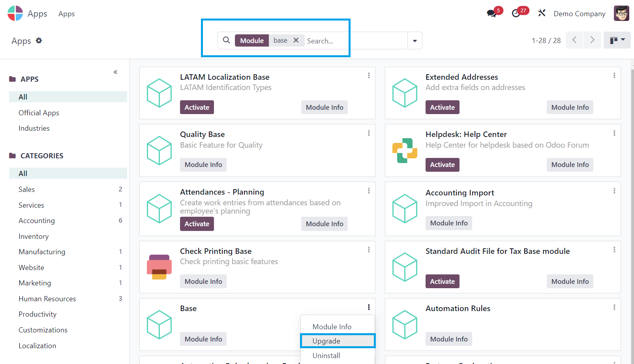634x364 pixels.
Task: Activate the Extended Addresses module
Action: [442, 107]
